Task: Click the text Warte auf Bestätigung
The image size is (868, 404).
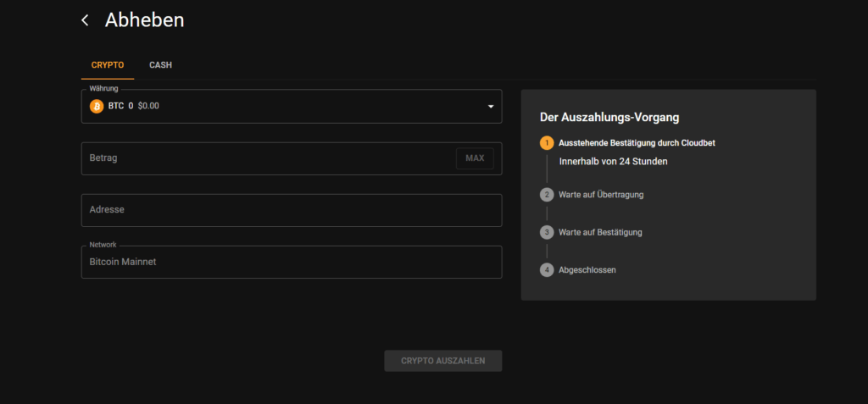Action: tap(601, 232)
